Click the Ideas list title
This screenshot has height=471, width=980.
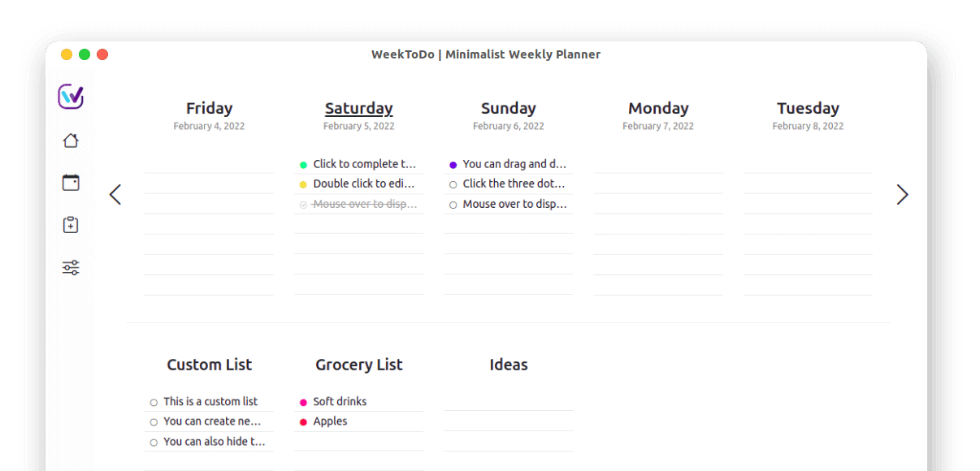click(x=509, y=365)
